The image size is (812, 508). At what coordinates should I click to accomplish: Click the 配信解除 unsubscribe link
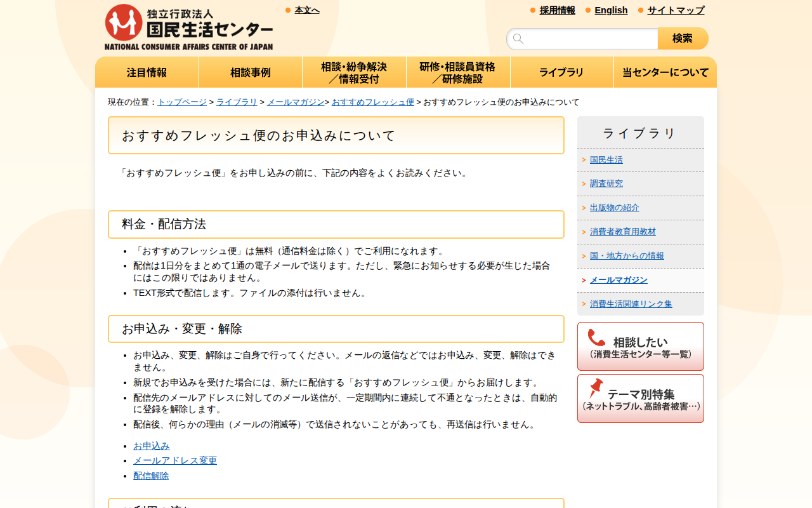coord(151,476)
